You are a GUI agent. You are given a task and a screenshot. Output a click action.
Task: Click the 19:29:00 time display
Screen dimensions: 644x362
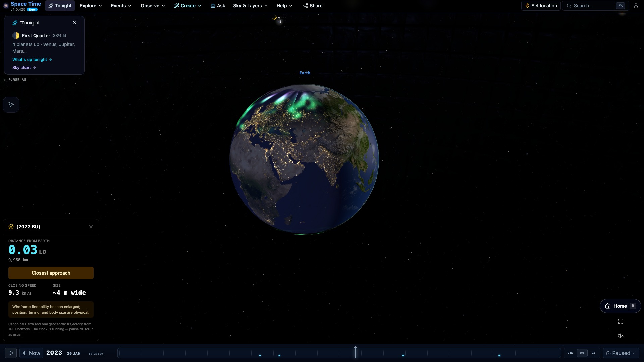click(x=96, y=354)
